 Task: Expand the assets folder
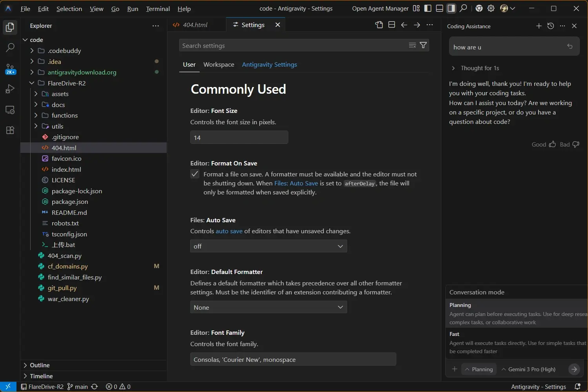tap(36, 94)
